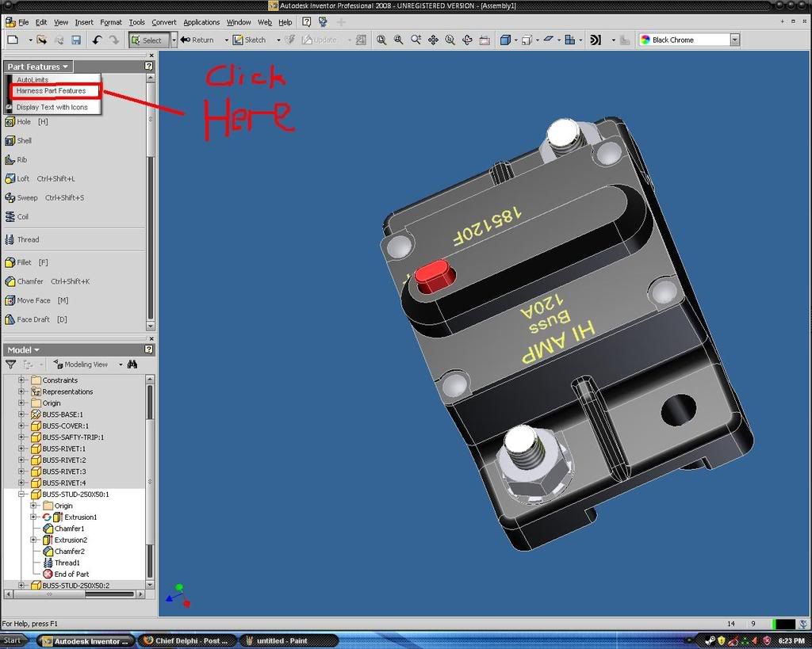Click the browser filter funnel icon
812x649 pixels.
pos(11,365)
